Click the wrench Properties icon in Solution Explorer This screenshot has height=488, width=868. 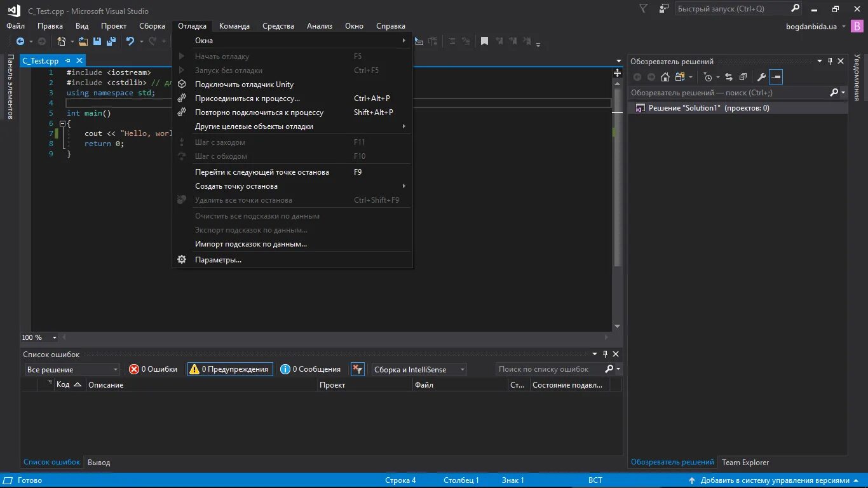click(761, 77)
